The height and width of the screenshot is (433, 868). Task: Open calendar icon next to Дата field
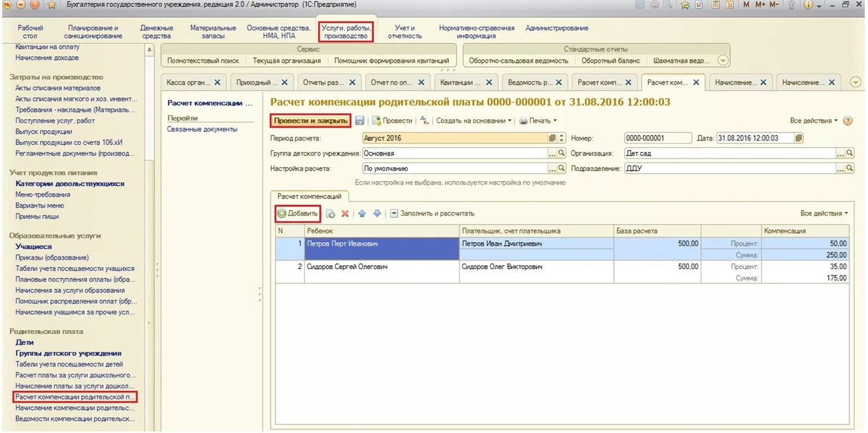tap(799, 138)
